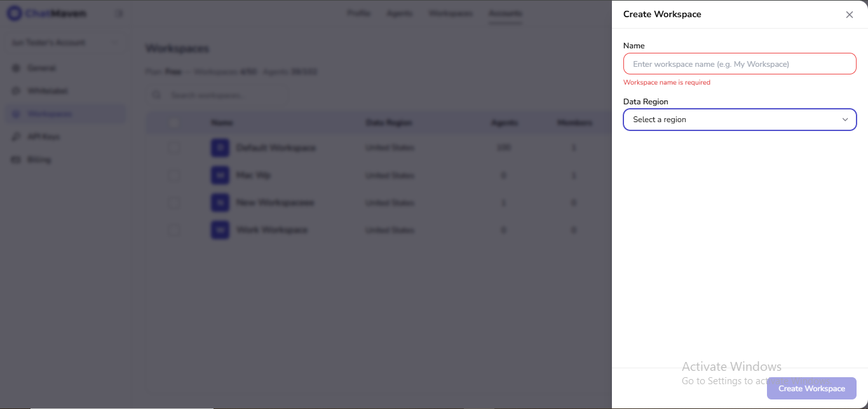Image resolution: width=868 pixels, height=409 pixels.
Task: Click the search magnifier icon
Action: click(x=156, y=94)
